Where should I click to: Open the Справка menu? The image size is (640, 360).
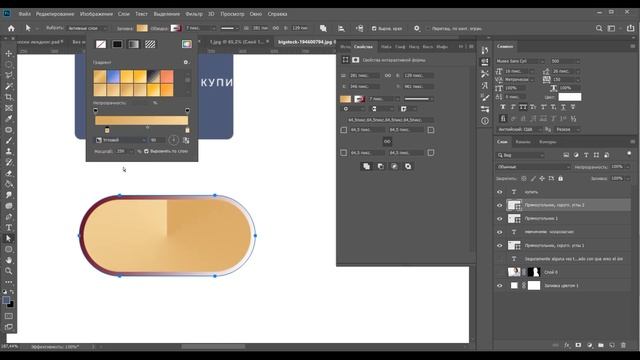pyautogui.click(x=277, y=14)
